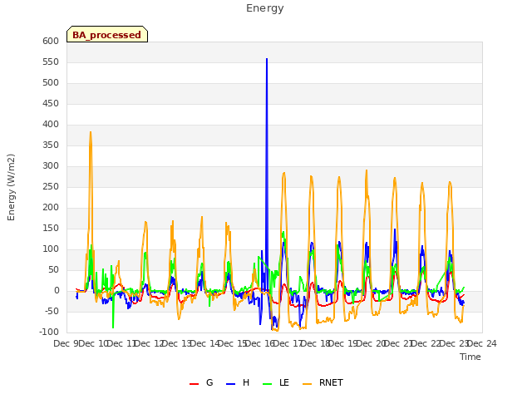Toggle the H series legend entry
Screen dimensions: 532x399
tap(238, 382)
